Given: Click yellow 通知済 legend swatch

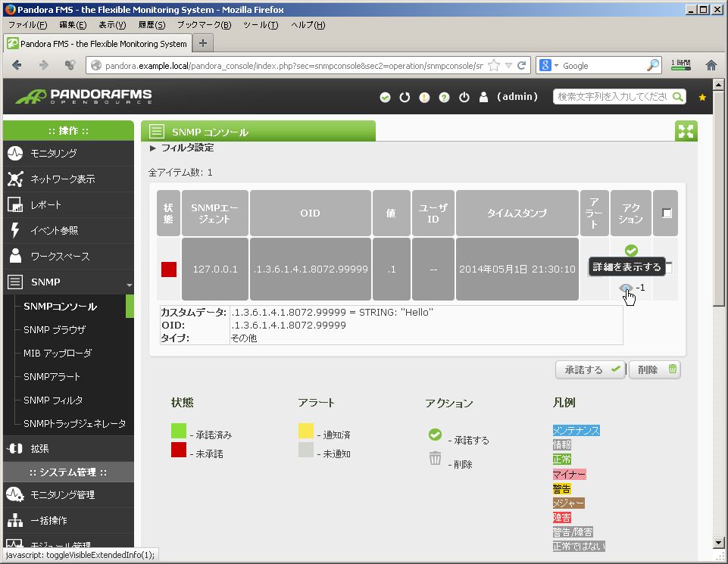Looking at the screenshot, I should click(x=306, y=431).
